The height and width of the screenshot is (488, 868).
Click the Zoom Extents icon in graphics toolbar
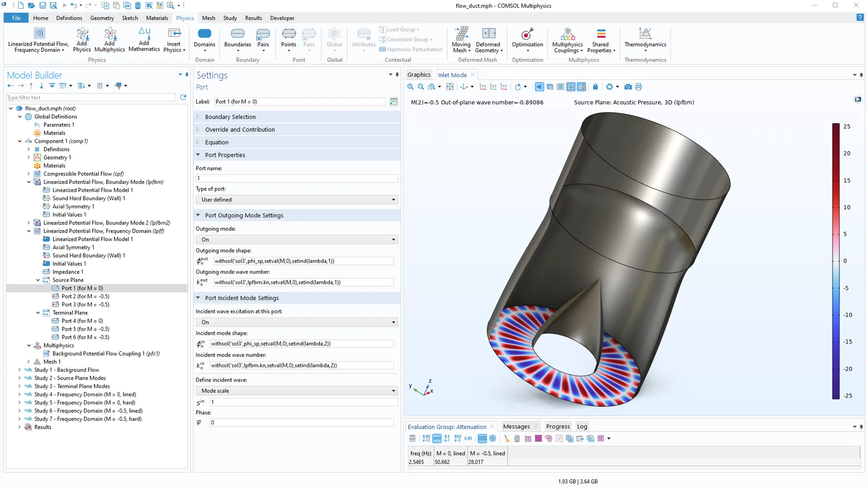(450, 87)
